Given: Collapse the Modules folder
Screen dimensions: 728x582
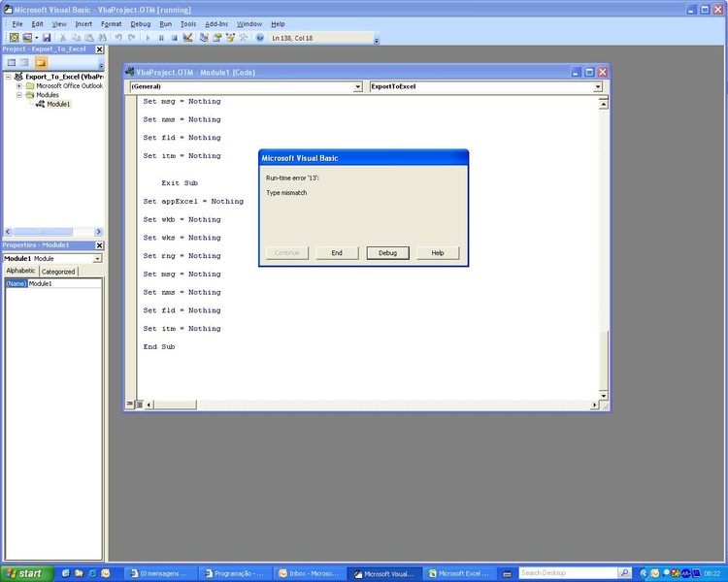Looking at the screenshot, I should pos(19,95).
